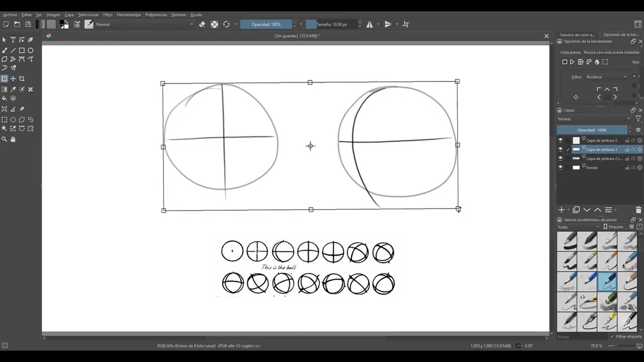Click the brush Tamaño size field

pos(331,24)
